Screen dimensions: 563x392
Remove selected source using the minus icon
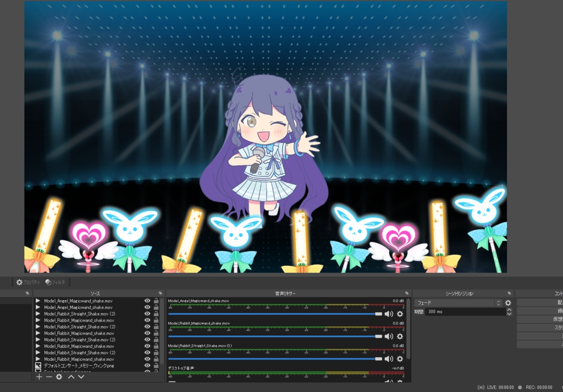tap(48, 377)
